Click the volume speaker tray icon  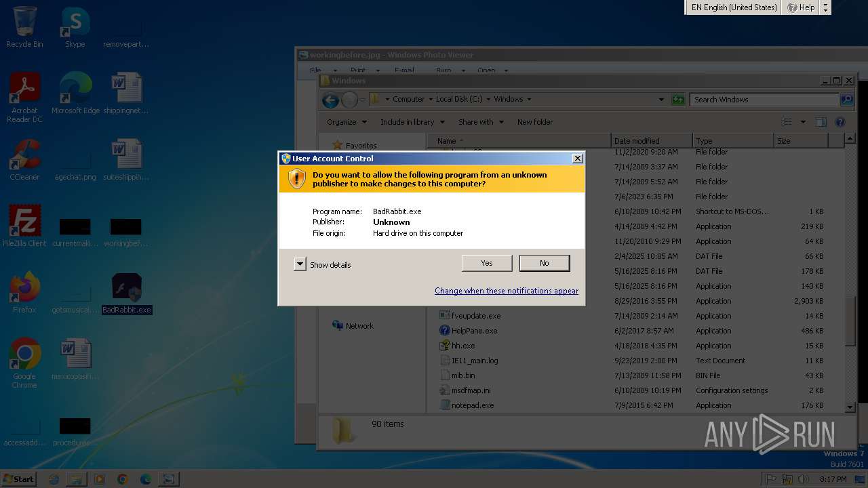804,479
